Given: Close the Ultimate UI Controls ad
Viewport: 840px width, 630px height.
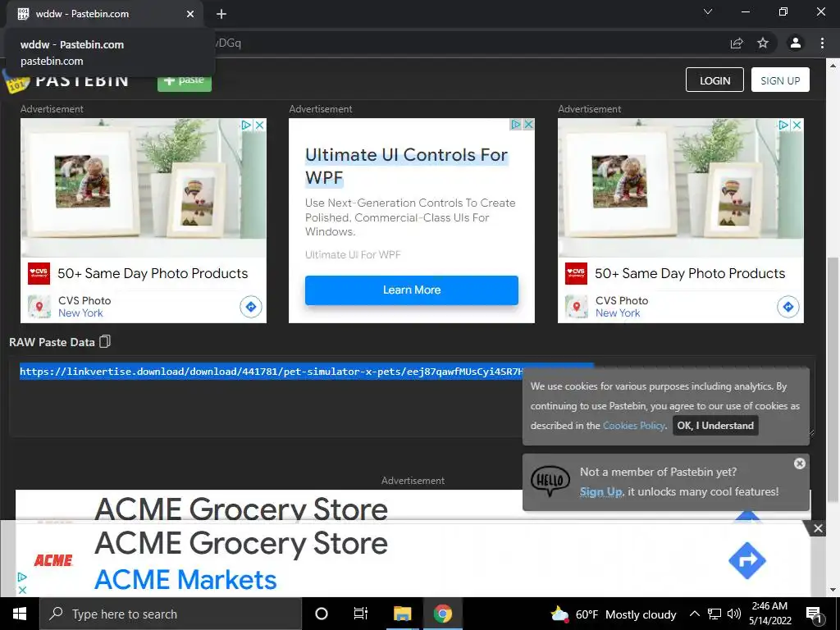Looking at the screenshot, I should (x=528, y=125).
